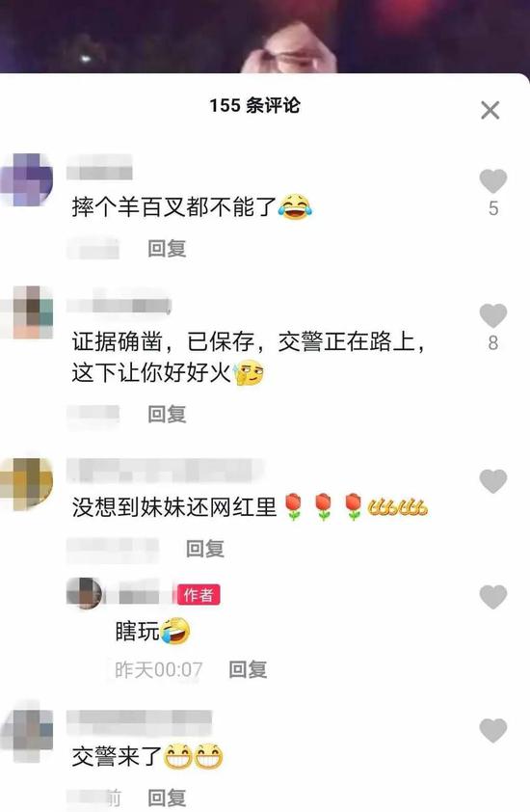Reply to the 摔个羊百叉都不能了 comment
The height and width of the screenshot is (812, 530).
[x=167, y=249]
